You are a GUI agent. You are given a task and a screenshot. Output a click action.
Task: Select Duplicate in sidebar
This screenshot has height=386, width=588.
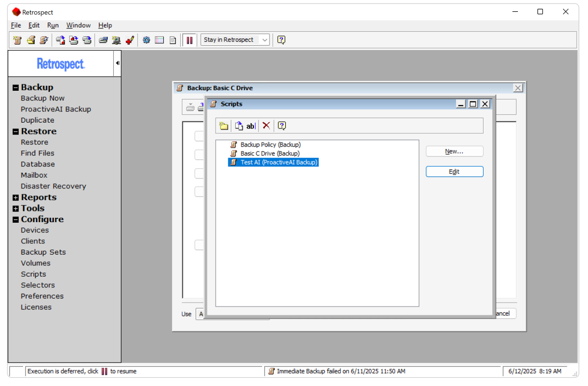coord(37,120)
